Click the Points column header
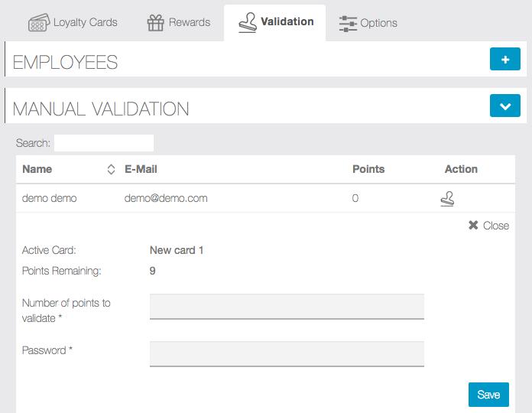The height and width of the screenshot is (413, 532). (x=368, y=169)
